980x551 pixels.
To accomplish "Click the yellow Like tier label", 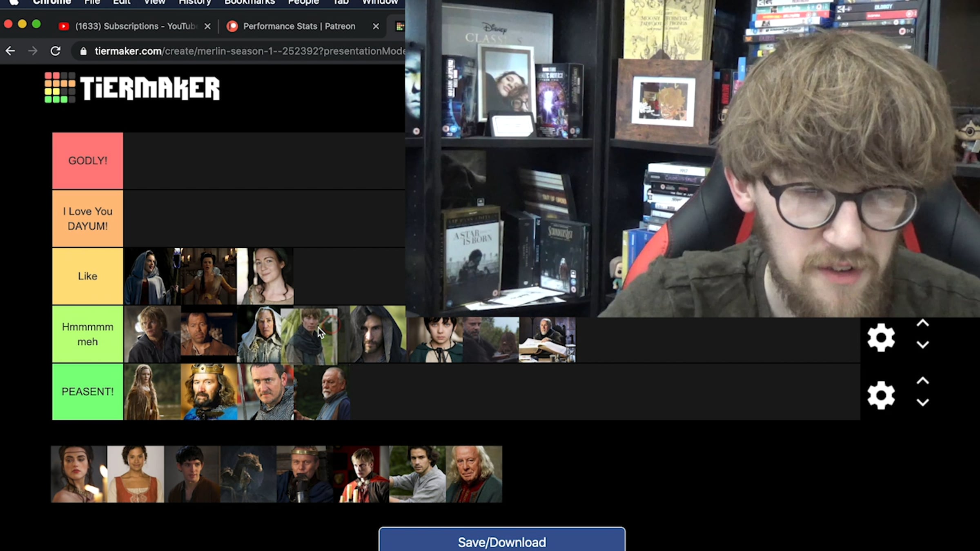I will pos(88,276).
